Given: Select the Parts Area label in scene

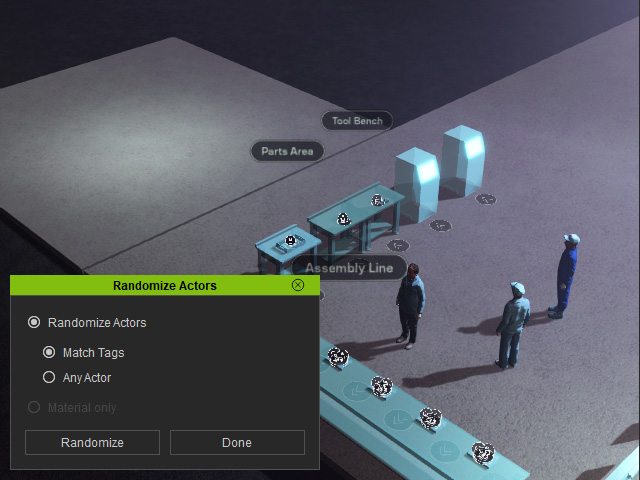Looking at the screenshot, I should pos(287,151).
